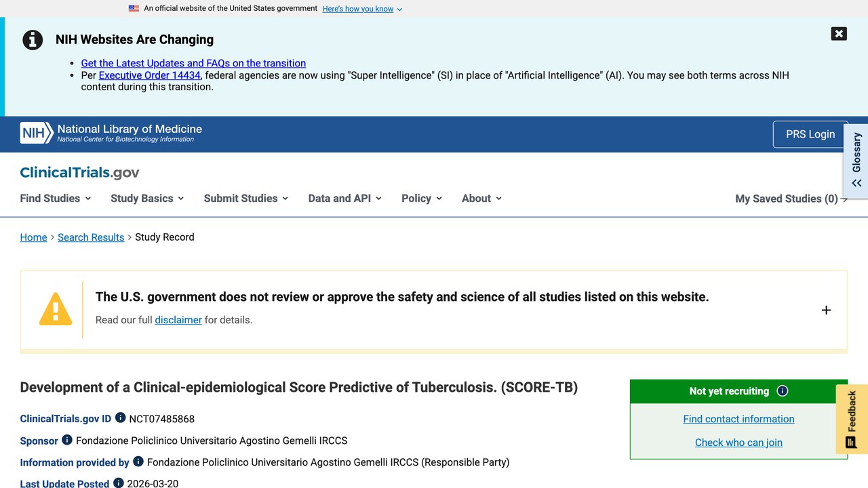Click the SCORE-TB study title
The image size is (868, 488).
click(x=299, y=388)
